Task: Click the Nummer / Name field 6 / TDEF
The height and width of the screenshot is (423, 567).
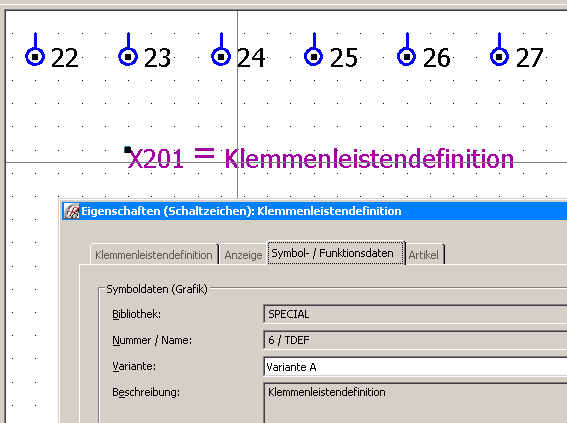Action: pos(415,340)
